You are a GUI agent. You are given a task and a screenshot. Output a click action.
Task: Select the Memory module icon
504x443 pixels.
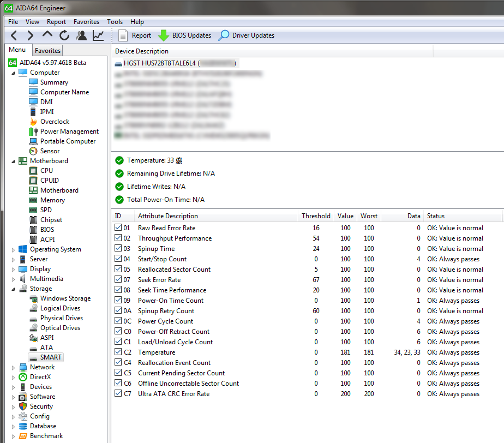[33, 200]
